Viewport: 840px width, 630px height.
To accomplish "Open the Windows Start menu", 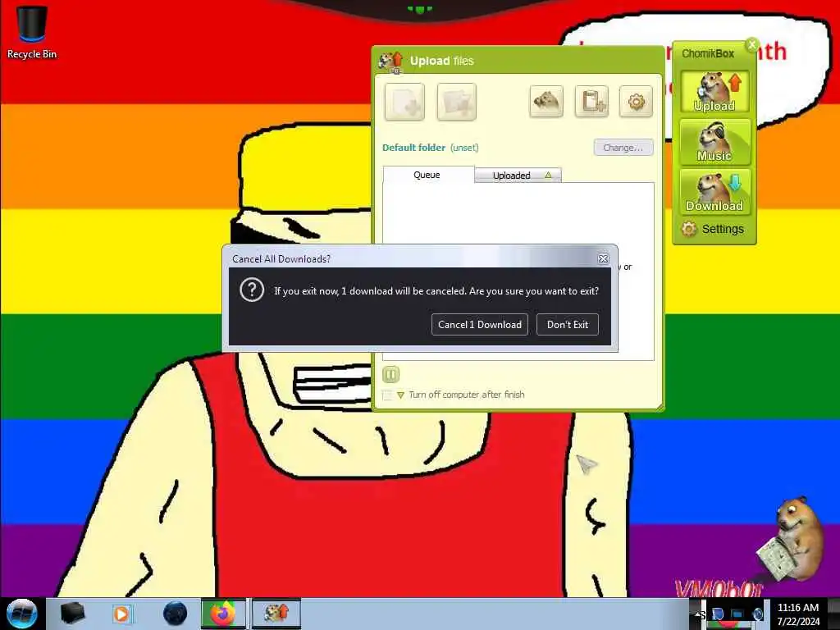I will pos(21,614).
